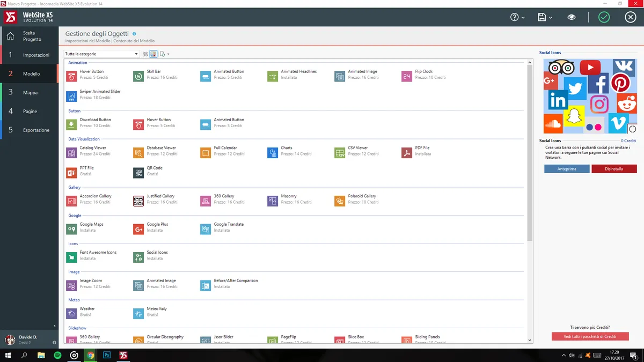Click the preview eye icon
This screenshot has width=644, height=362.
pyautogui.click(x=572, y=17)
